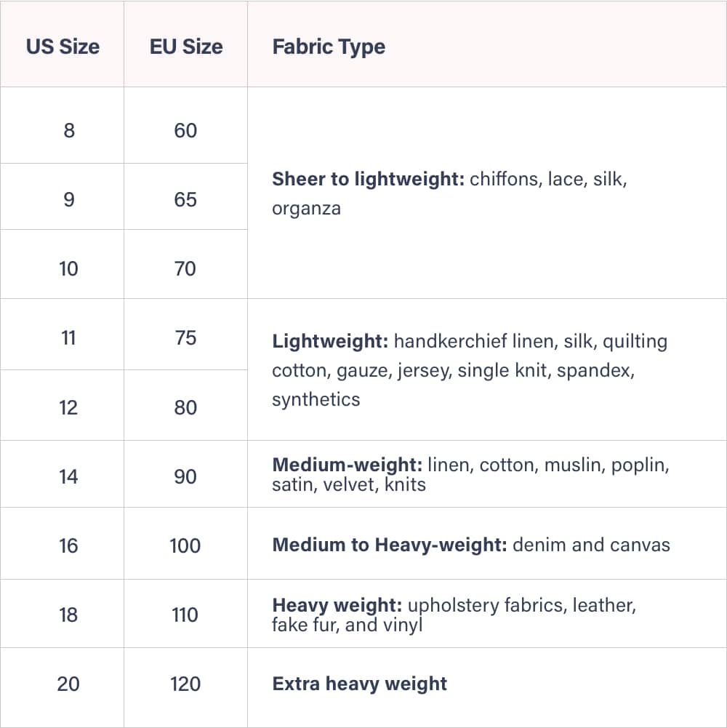This screenshot has height=728, width=727.
Task: Select the Extra heavy weight cell
Action: coord(359,684)
